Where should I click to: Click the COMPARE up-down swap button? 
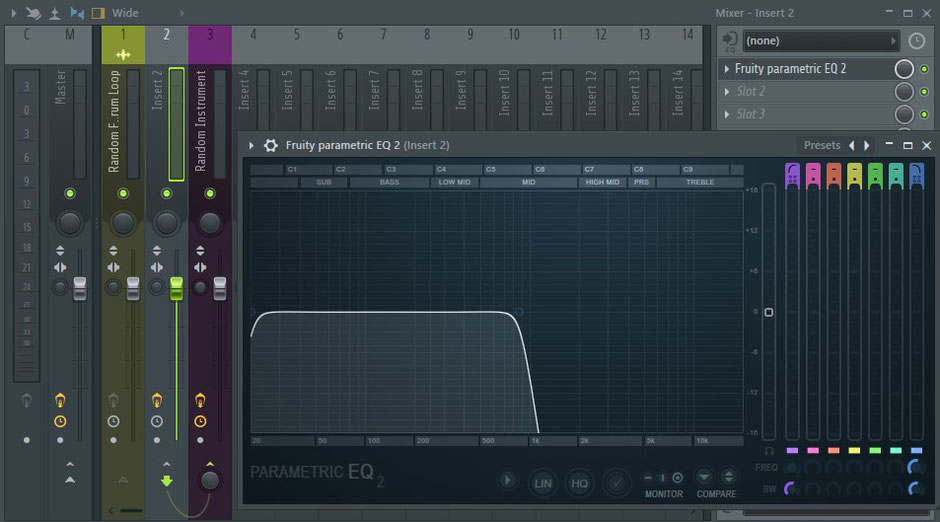[x=728, y=477]
